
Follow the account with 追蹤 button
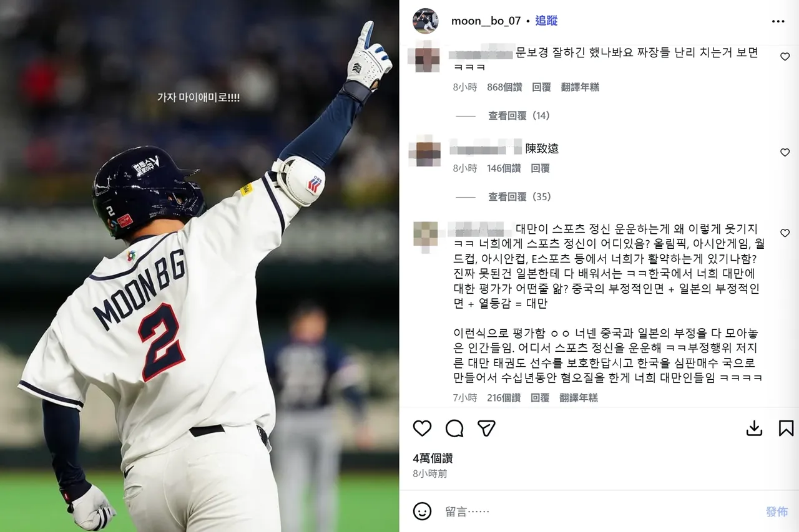click(546, 21)
